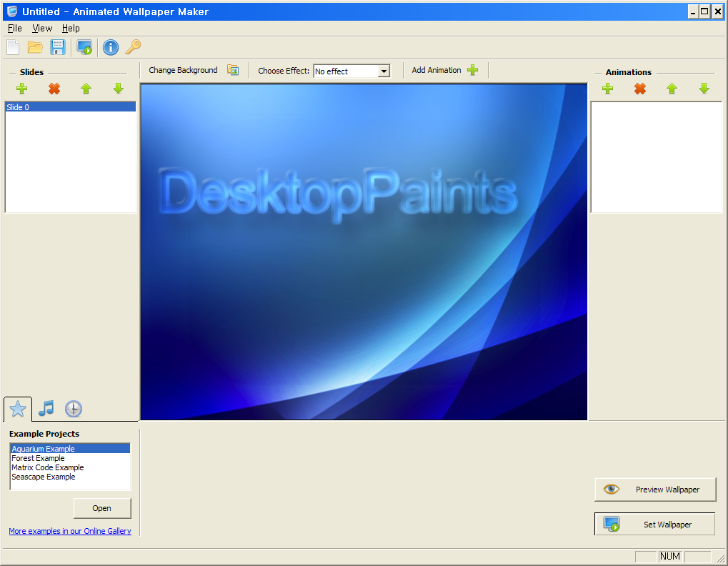
Task: Create a new project with the blank page icon
Action: click(13, 47)
